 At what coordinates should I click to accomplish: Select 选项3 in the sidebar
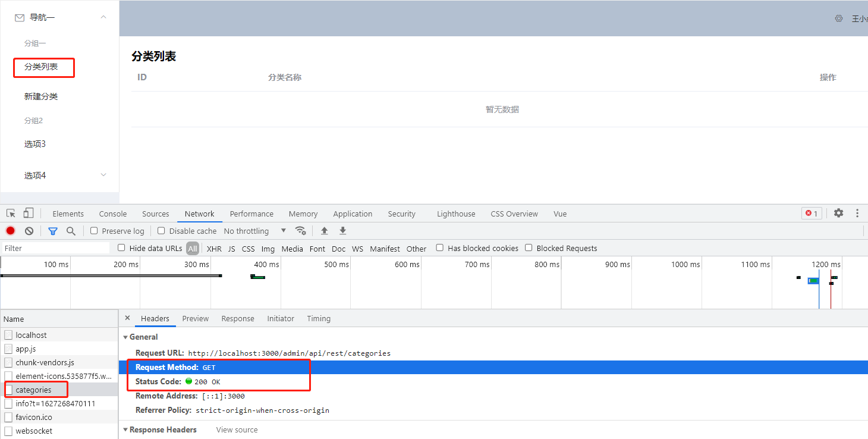click(35, 144)
